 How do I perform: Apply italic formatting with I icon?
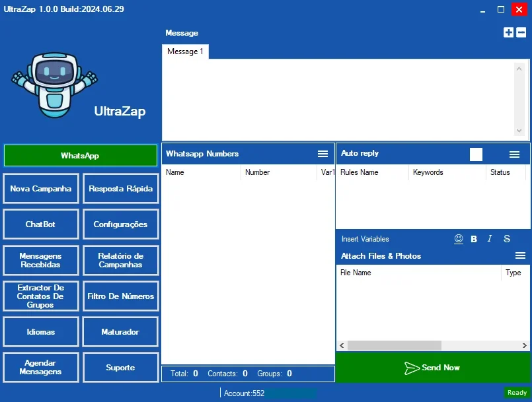coord(490,238)
